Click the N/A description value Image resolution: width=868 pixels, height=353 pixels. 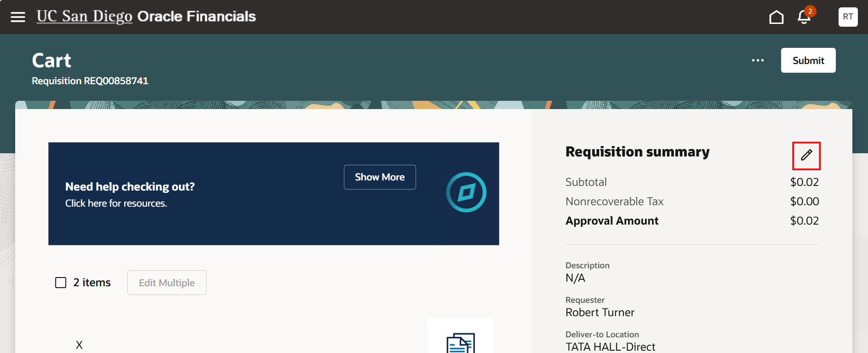(576, 278)
